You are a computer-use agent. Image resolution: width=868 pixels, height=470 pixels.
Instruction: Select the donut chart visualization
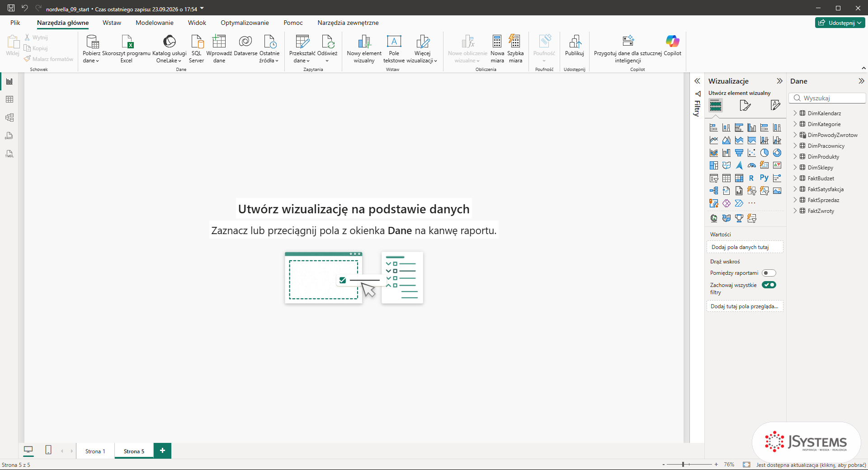777,153
